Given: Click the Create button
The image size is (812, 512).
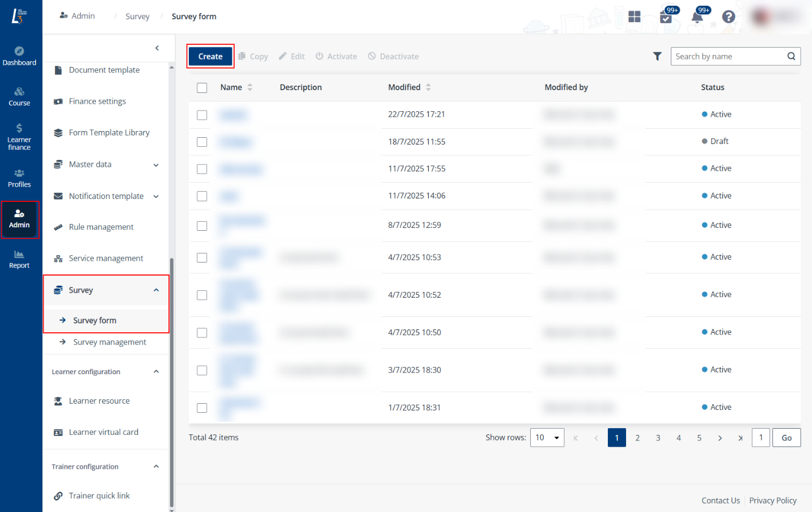Looking at the screenshot, I should coord(210,56).
